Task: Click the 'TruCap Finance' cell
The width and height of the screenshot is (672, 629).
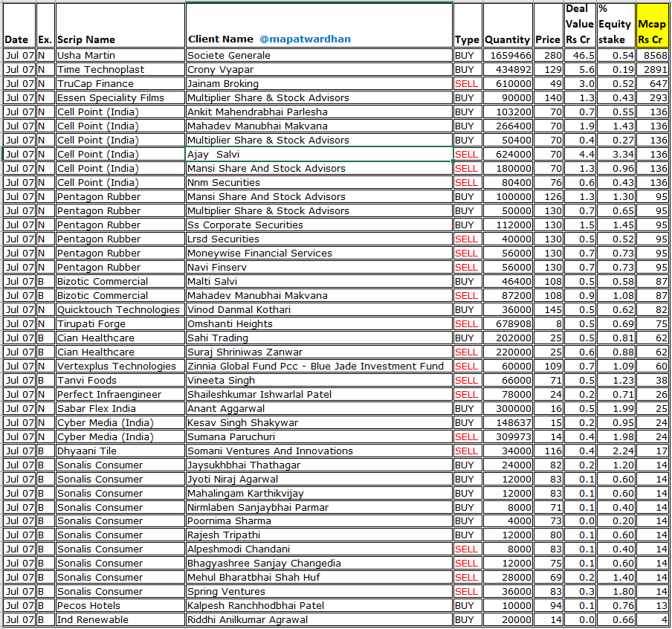Action: pos(120,83)
